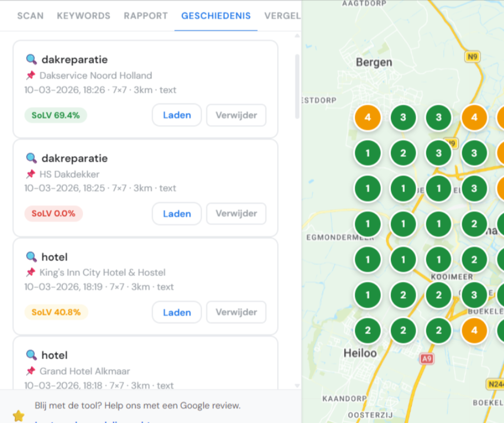
Task: Load the Dakservice Noord Holland scan
Action: 176,115
